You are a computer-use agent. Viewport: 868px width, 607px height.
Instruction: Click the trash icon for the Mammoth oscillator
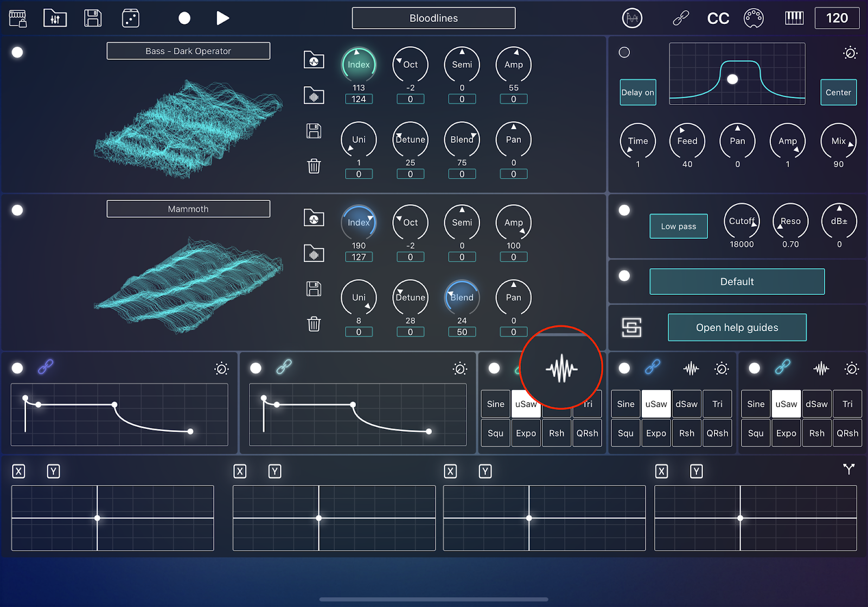314,325
